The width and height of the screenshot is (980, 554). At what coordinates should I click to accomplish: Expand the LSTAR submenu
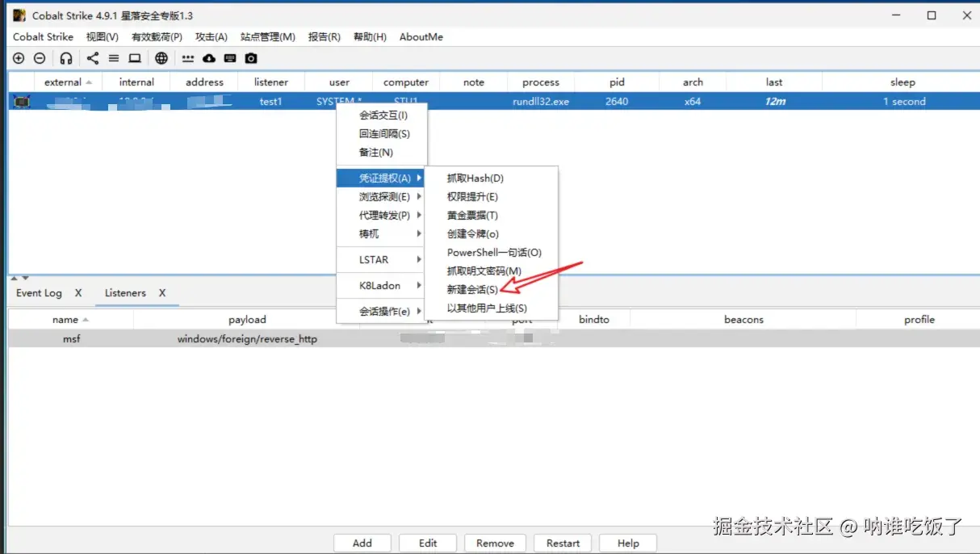(381, 260)
